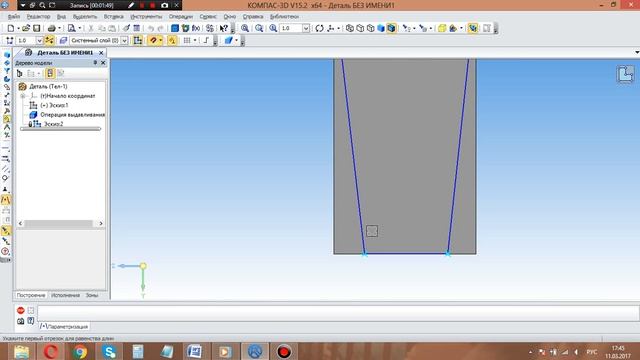Viewport: 640px width, 360px height.
Task: Close the Дерево модели panel
Action: tap(103, 62)
